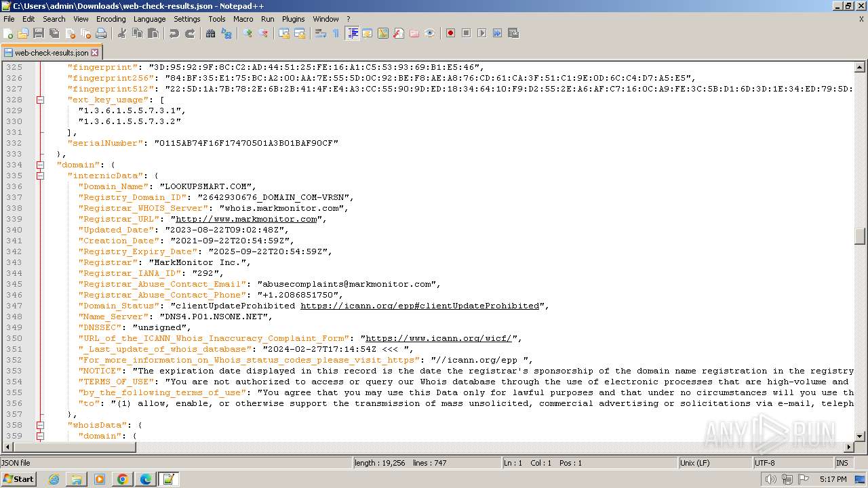The width and height of the screenshot is (868, 488).
Task: Click the vertical scrollbar down arrow
Action: point(860,436)
